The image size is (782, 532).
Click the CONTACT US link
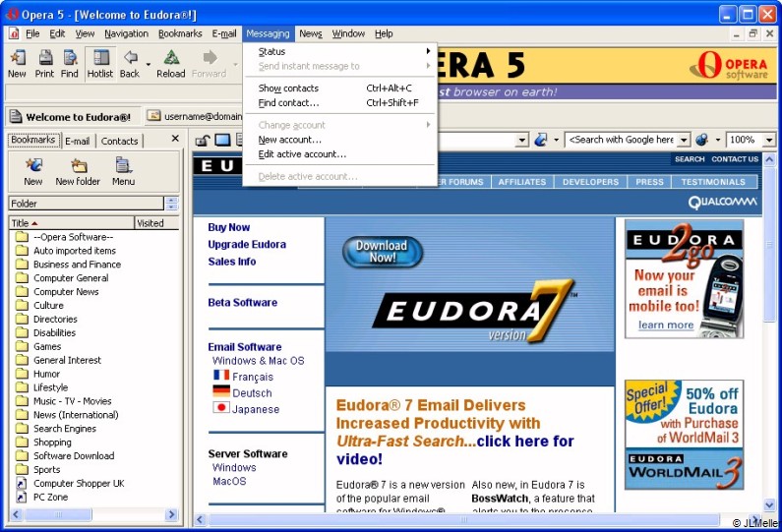735,159
